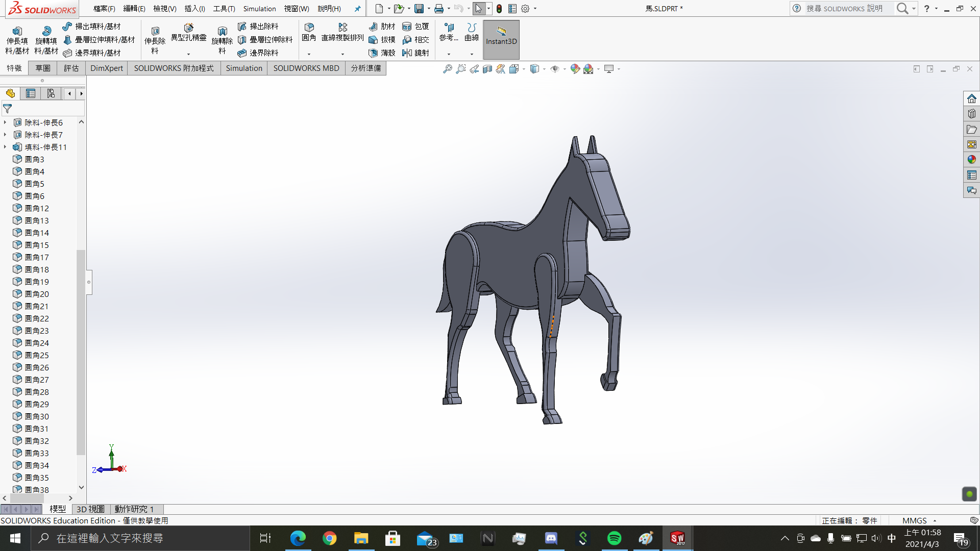The width and height of the screenshot is (980, 551).
Task: Click the Zoom to Fit magnifier icon
Action: pyautogui.click(x=448, y=69)
